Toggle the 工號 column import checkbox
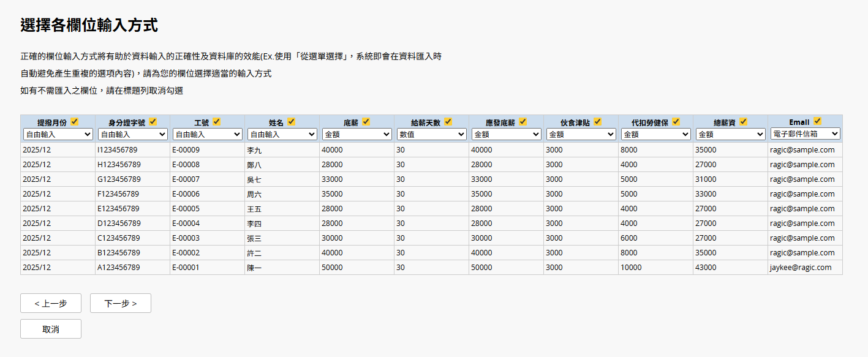868x357 pixels. coord(217,122)
